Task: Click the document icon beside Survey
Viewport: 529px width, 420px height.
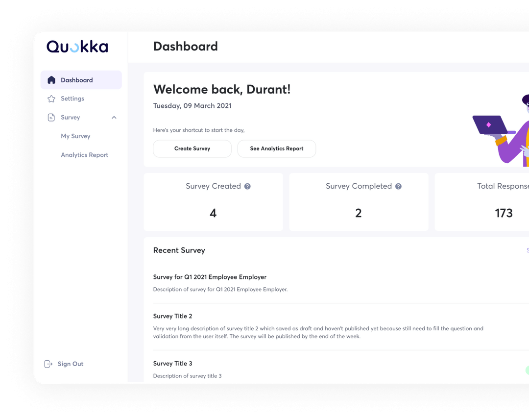Action: click(51, 117)
